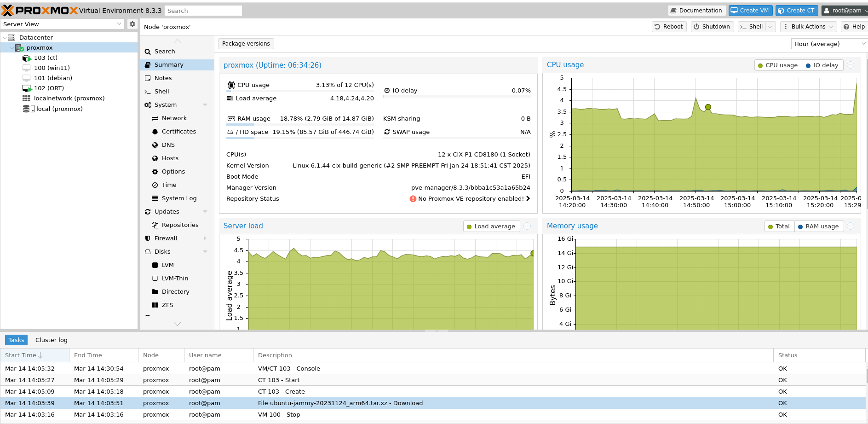Image resolution: width=868 pixels, height=424 pixels.
Task: Open the Shell item in node menu
Action: click(x=177, y=92)
